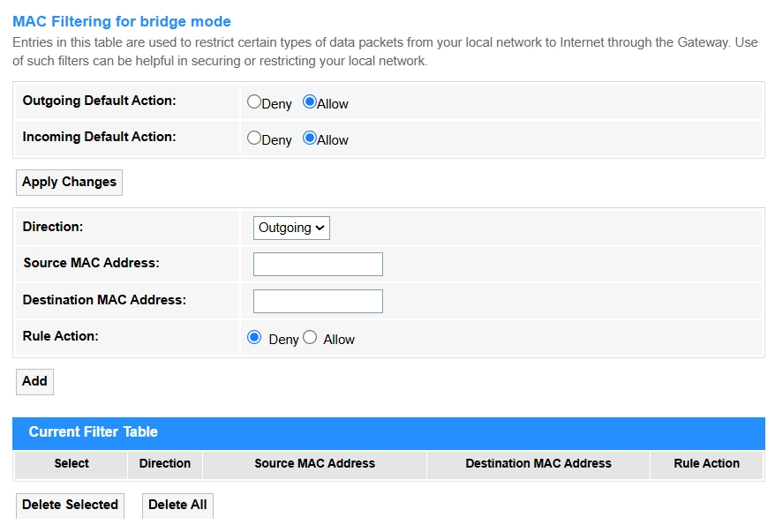Click the Destination MAC Address column header

[538, 463]
